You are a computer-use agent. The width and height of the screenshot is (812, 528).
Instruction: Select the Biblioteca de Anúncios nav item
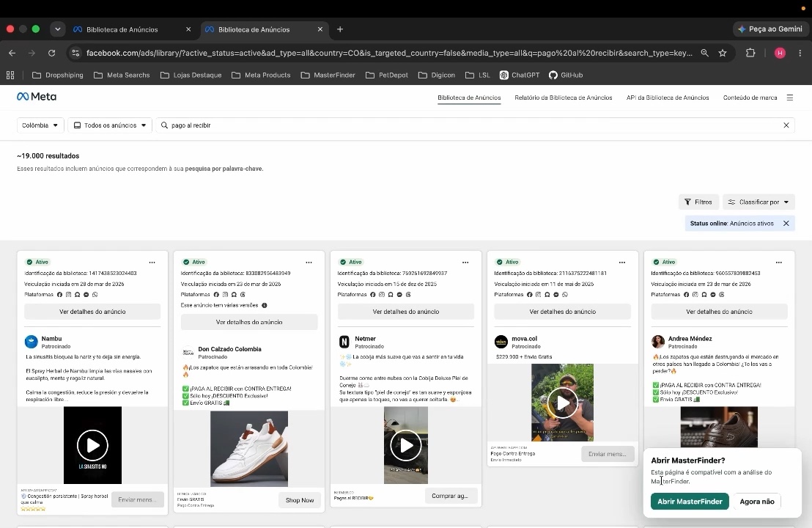[469, 98]
